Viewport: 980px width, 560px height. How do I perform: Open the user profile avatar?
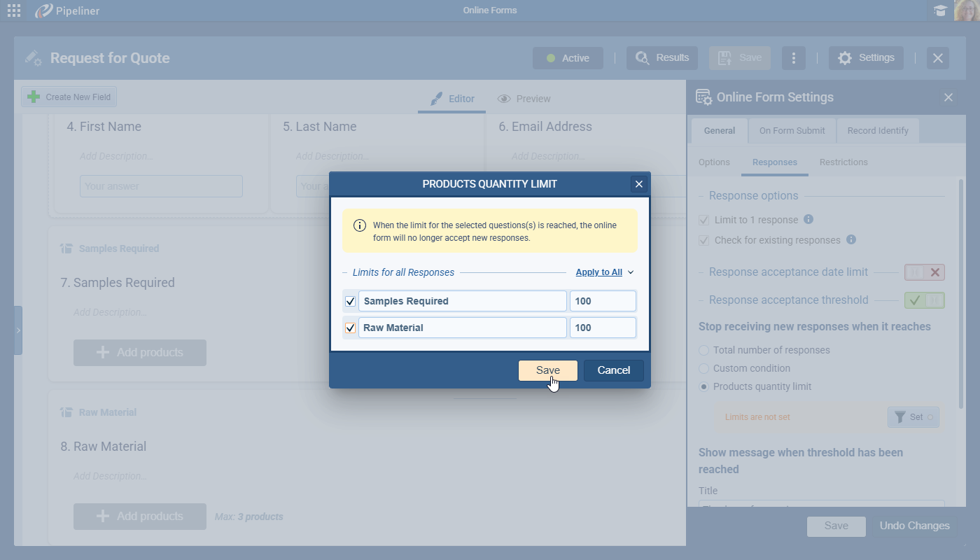pyautogui.click(x=967, y=10)
